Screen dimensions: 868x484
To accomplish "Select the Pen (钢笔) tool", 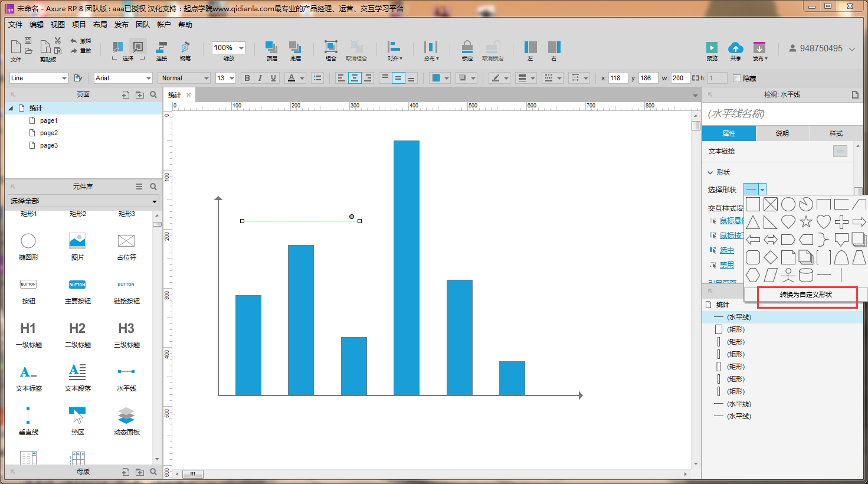I will click(185, 47).
